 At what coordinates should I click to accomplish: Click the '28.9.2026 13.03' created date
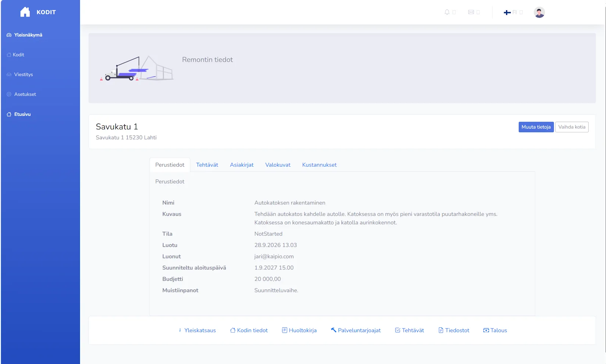point(275,245)
